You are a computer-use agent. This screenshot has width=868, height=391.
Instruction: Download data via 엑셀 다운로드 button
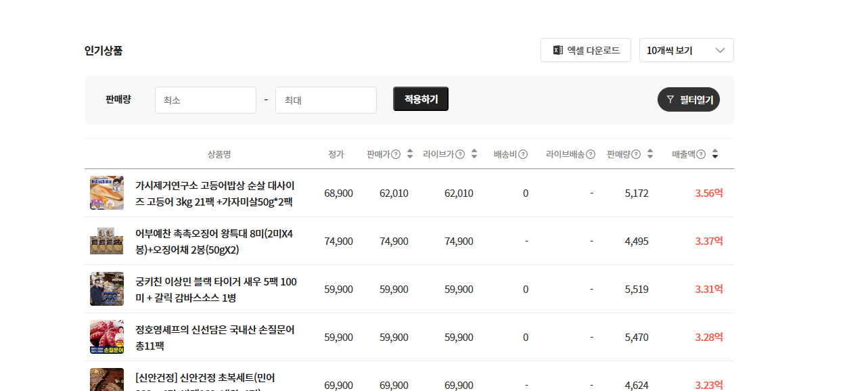585,50
